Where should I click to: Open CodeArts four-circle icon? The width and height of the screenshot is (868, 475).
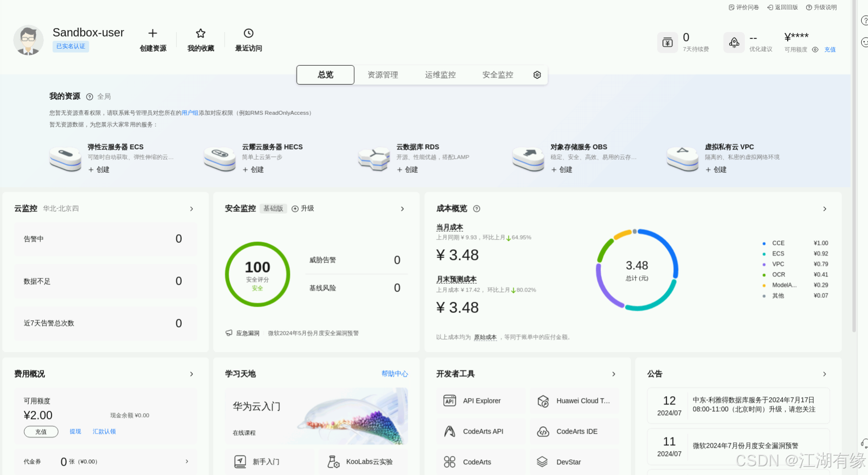(x=450, y=462)
